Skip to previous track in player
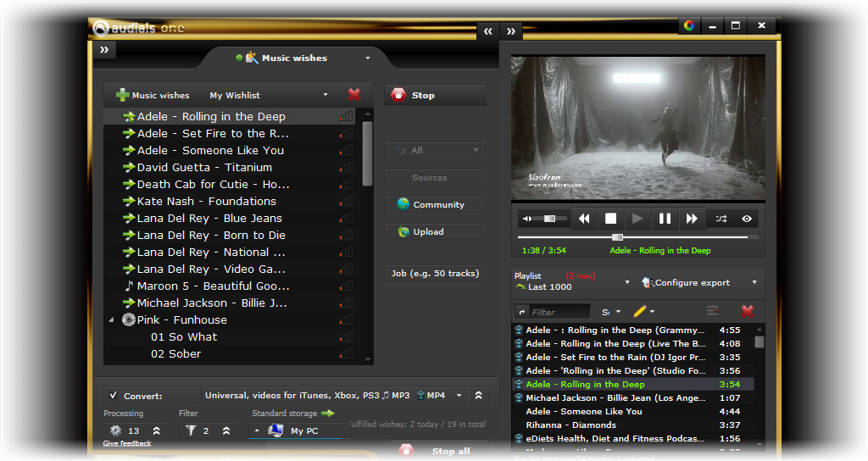The width and height of the screenshot is (868, 461). [584, 219]
